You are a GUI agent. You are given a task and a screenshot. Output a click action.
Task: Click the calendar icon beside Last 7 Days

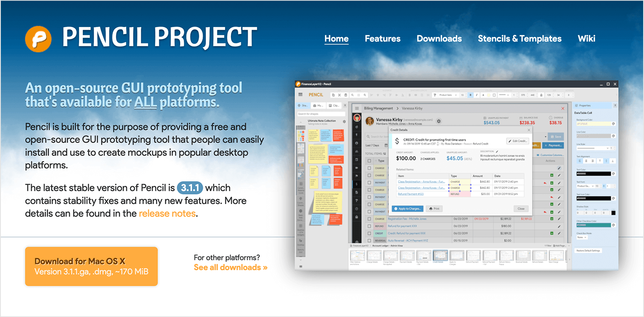click(x=386, y=145)
